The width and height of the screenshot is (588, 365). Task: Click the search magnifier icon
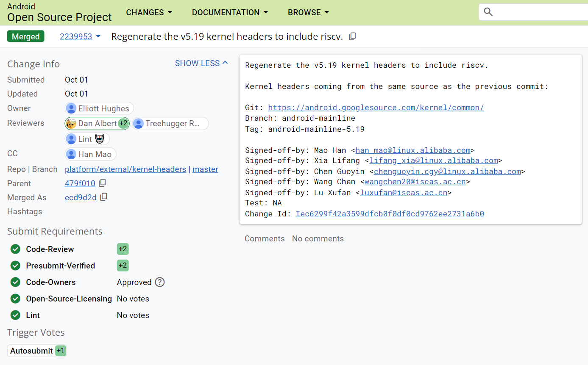point(488,12)
